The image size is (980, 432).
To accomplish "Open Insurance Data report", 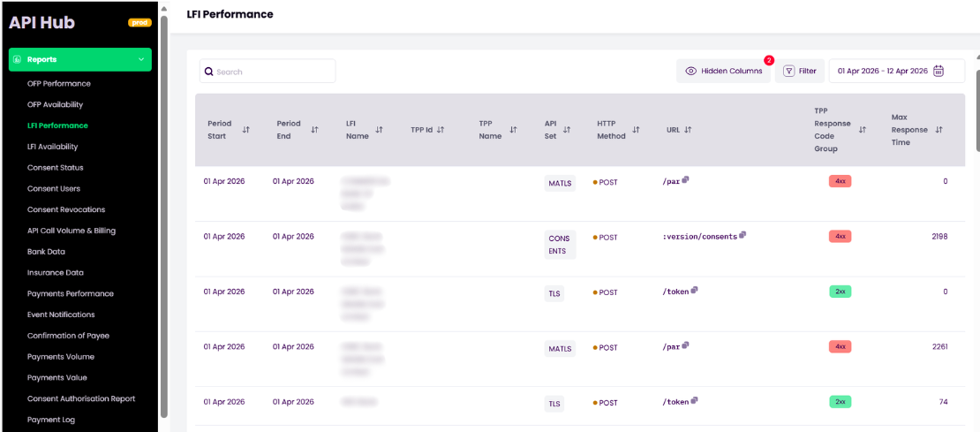I will click(56, 273).
